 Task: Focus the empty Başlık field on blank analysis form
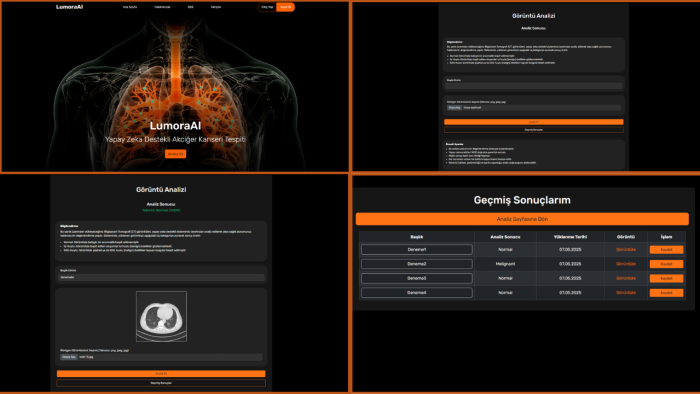(533, 86)
